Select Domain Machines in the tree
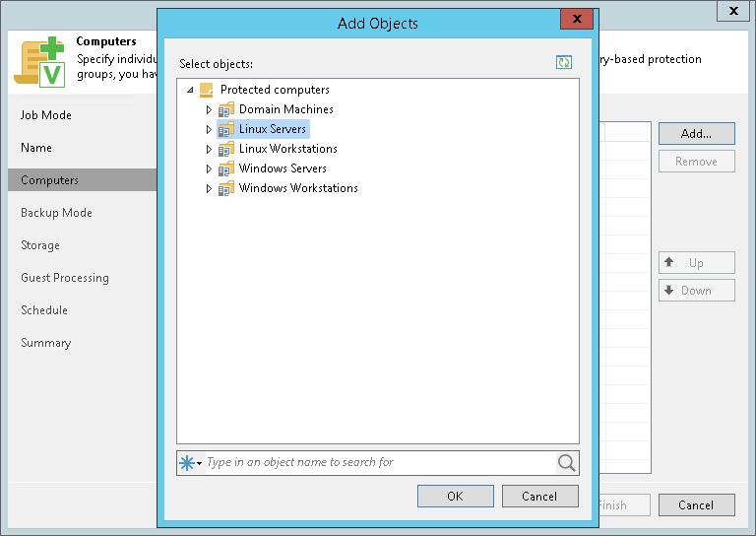756x536 pixels. [x=285, y=109]
